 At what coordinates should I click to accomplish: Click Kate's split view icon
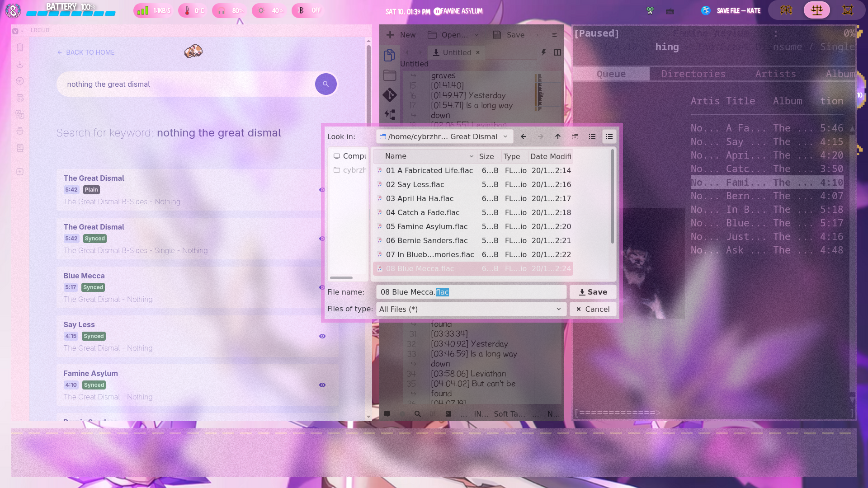(x=557, y=52)
